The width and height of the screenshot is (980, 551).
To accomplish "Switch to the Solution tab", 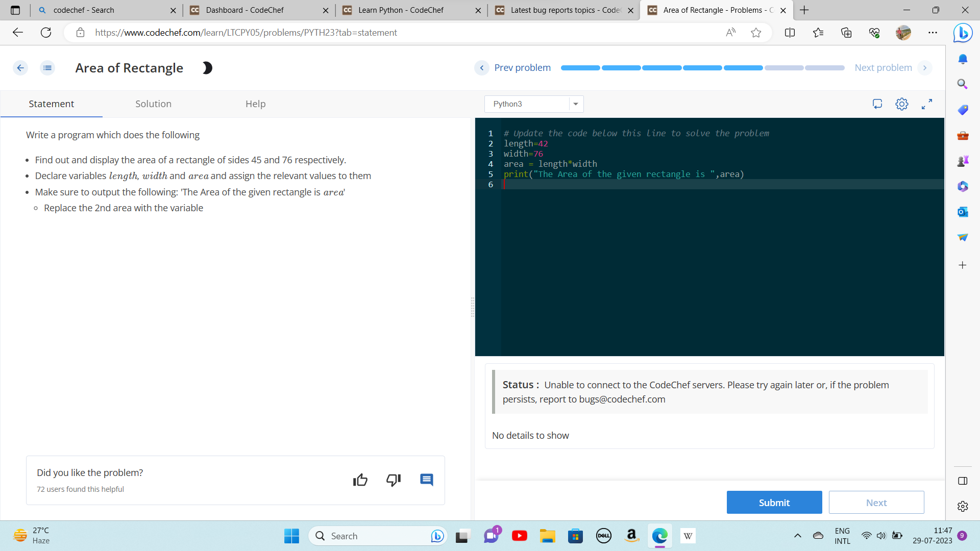I will (153, 104).
